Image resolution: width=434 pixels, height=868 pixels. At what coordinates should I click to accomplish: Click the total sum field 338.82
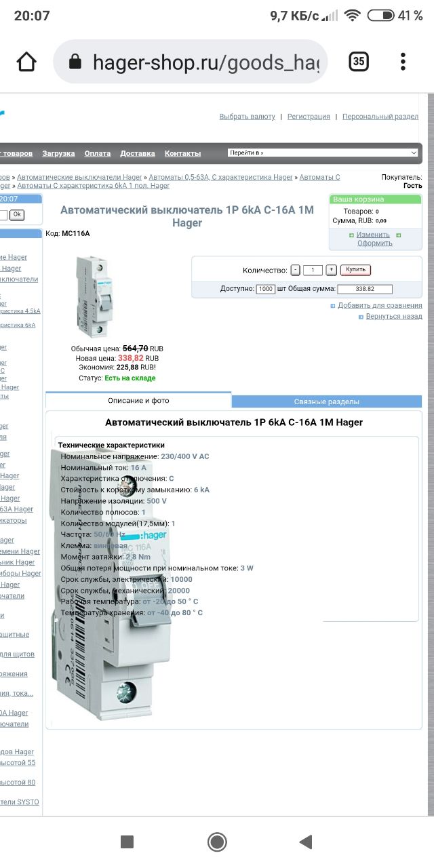coord(365,289)
